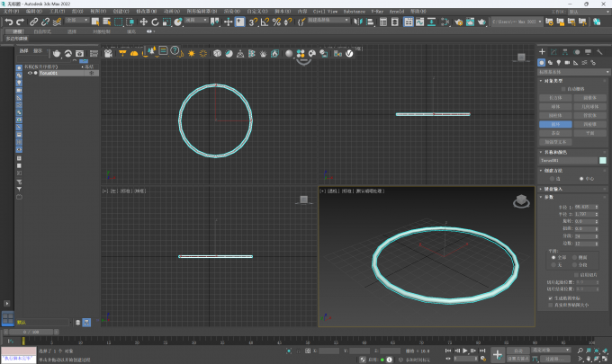Open the Utilities wrench panel icon

pos(598,52)
